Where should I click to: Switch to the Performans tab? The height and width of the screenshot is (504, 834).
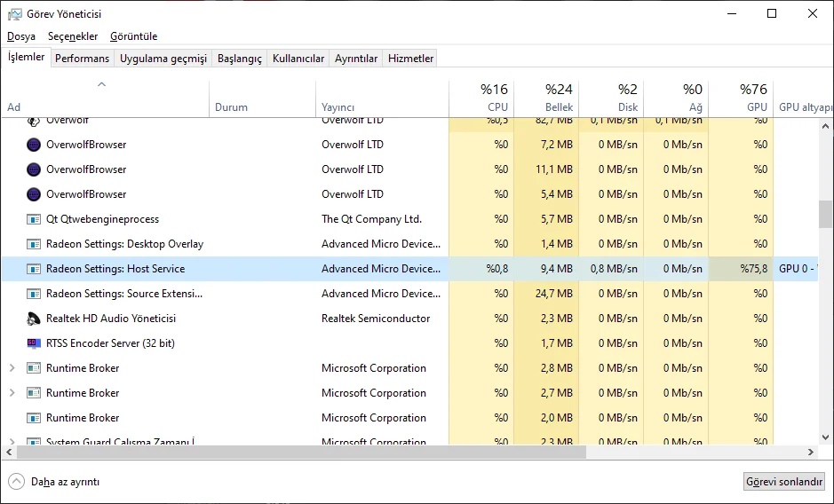pos(82,59)
